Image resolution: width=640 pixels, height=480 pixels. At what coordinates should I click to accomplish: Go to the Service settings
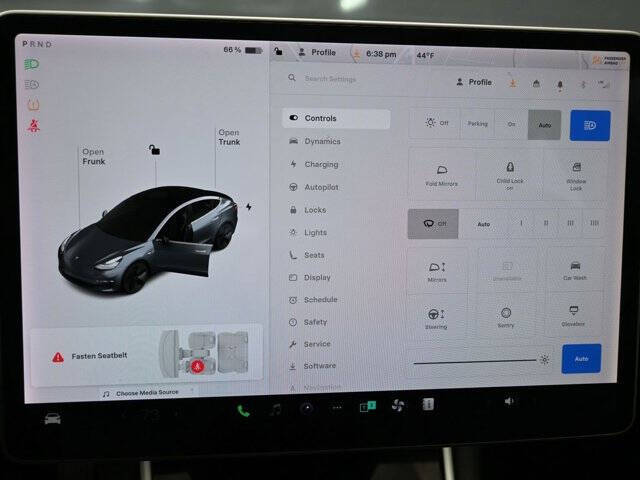click(309, 344)
